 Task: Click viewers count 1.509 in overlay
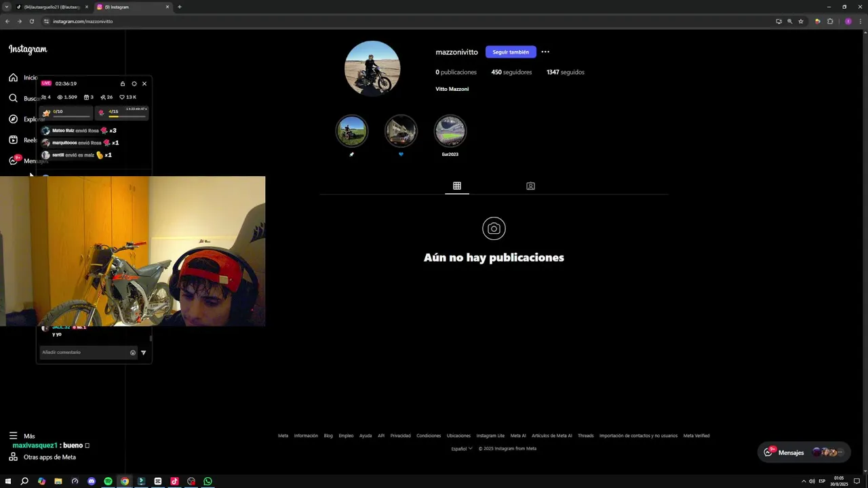(67, 97)
